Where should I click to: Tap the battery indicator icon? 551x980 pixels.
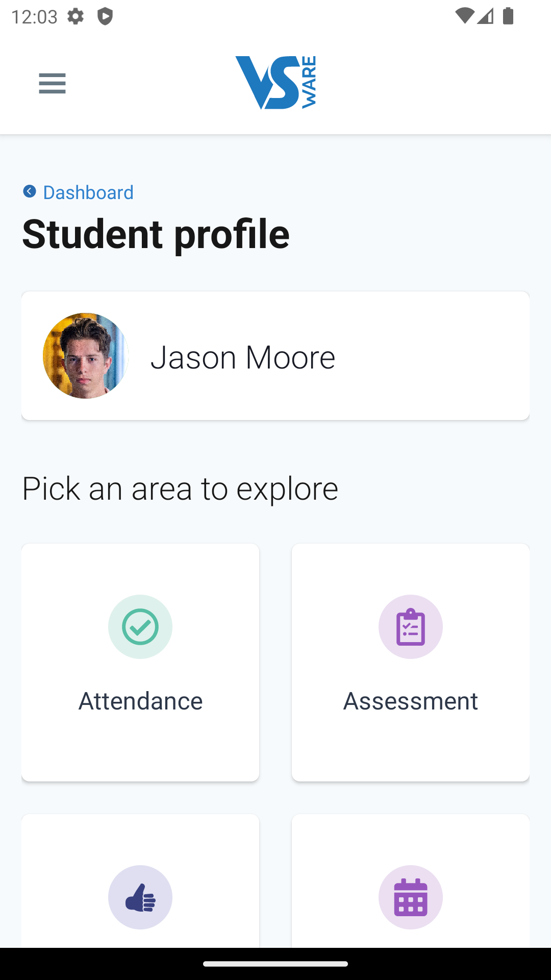click(508, 16)
